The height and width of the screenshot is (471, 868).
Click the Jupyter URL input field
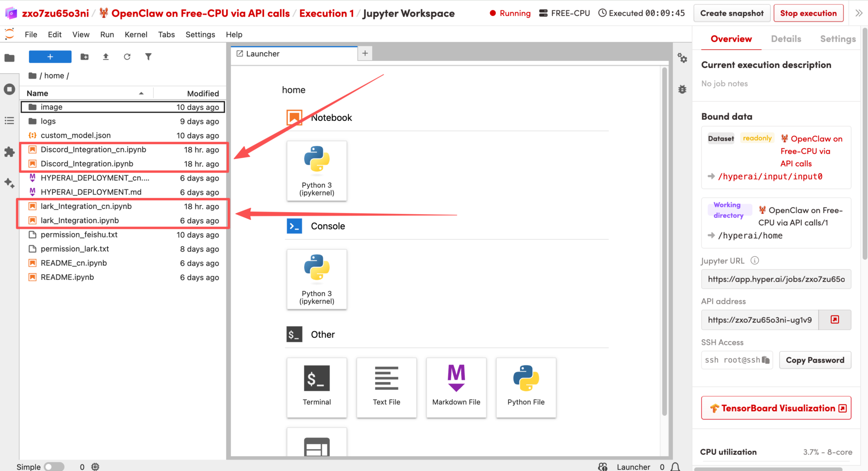(x=776, y=279)
